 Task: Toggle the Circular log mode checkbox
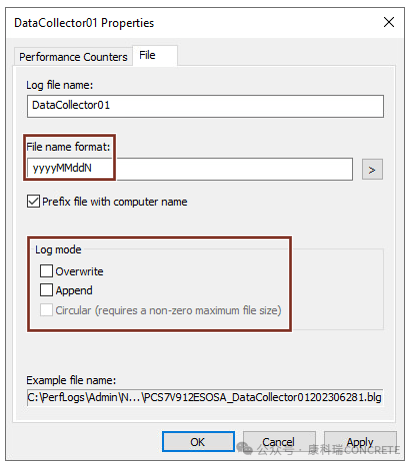tap(46, 310)
